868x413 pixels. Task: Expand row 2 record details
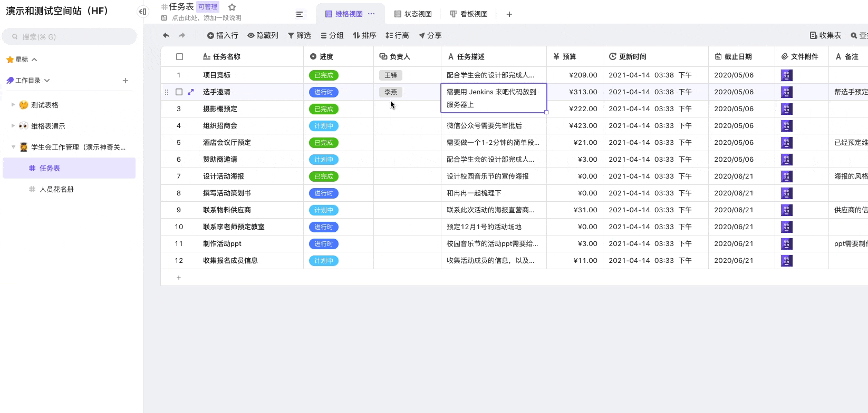click(x=191, y=92)
